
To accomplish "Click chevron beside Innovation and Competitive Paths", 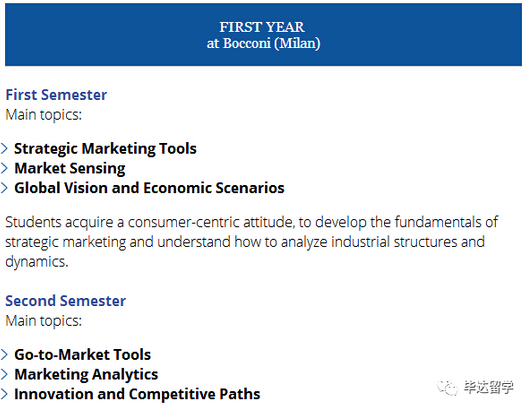I will click(x=4, y=394).
